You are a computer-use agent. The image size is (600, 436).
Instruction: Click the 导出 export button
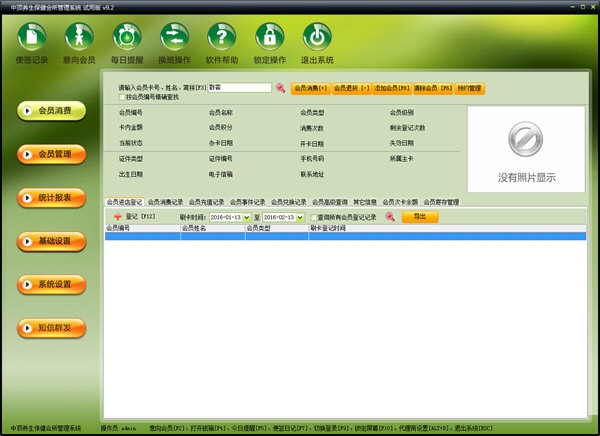click(420, 217)
